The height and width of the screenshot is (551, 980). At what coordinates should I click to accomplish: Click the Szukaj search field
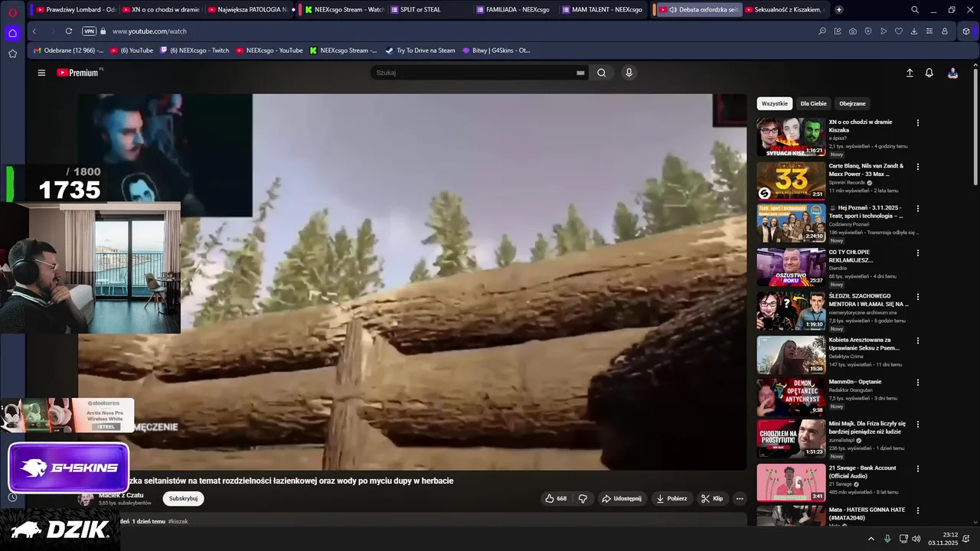[475, 73]
